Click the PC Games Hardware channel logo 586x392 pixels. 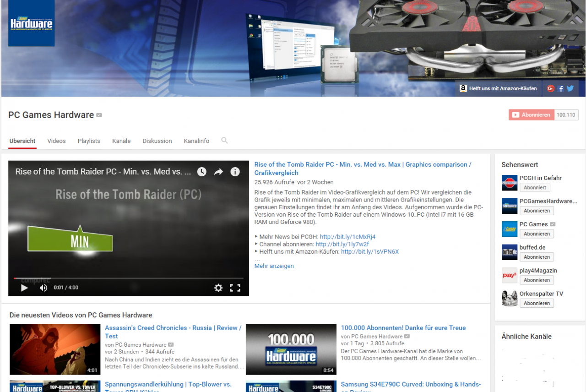pyautogui.click(x=32, y=23)
